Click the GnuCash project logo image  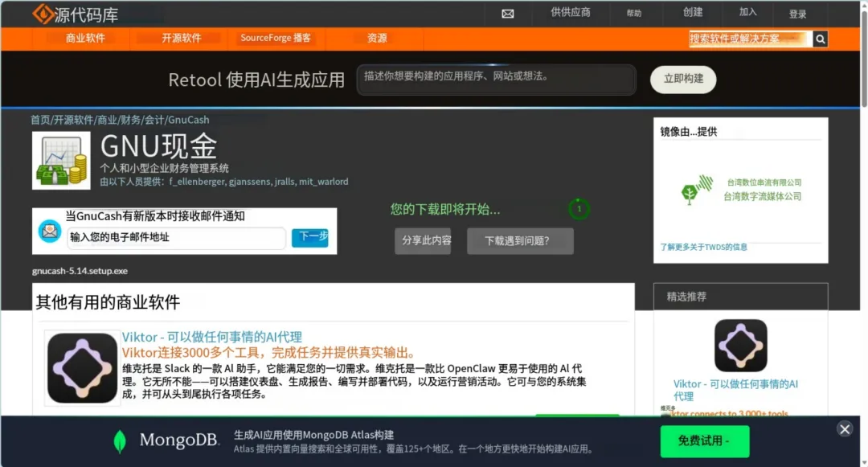[x=61, y=161]
